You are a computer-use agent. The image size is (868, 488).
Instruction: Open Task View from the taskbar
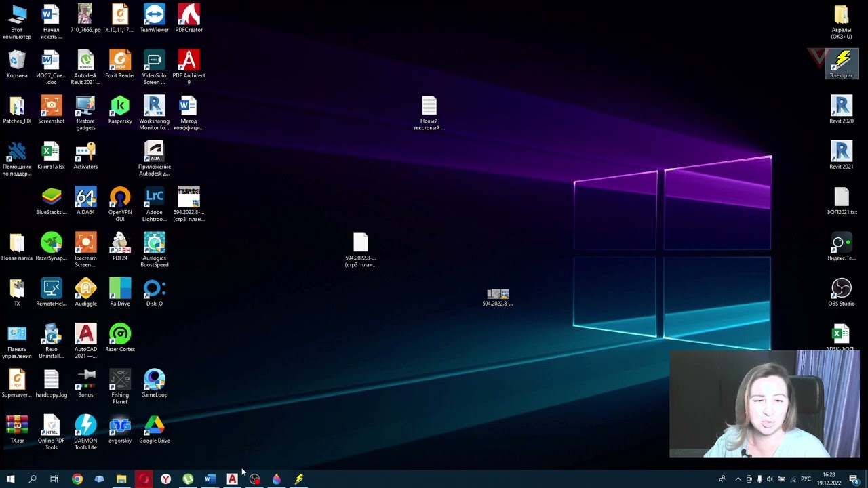tap(54, 479)
